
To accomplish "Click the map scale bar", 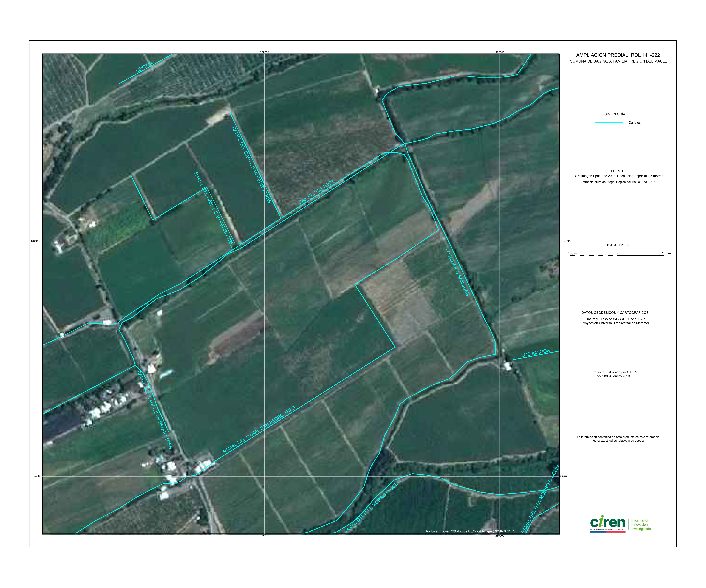I will (617, 255).
